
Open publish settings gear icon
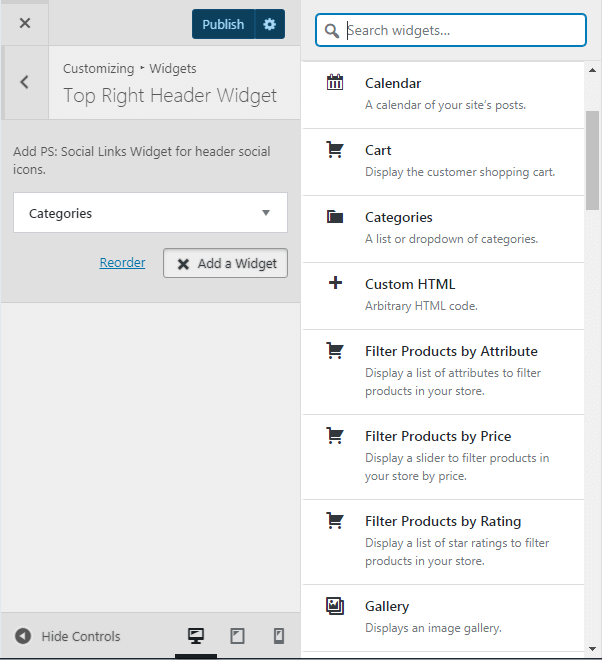tap(270, 24)
